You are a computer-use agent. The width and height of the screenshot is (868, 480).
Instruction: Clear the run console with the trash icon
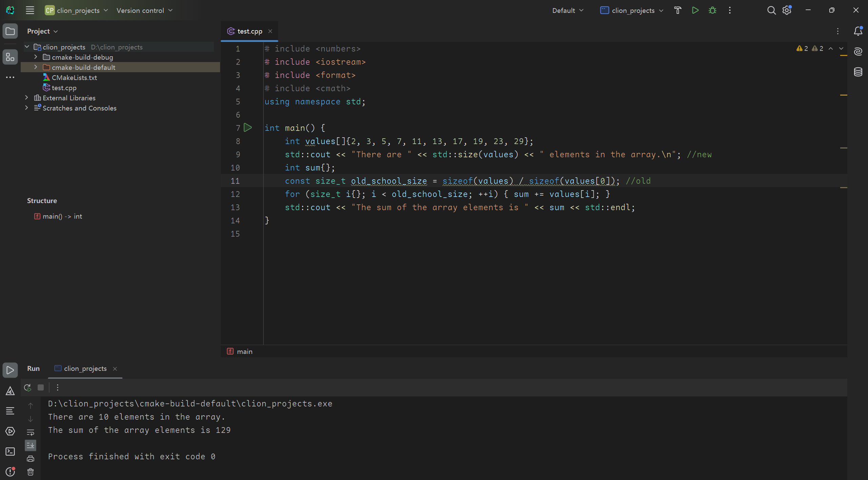(x=31, y=472)
